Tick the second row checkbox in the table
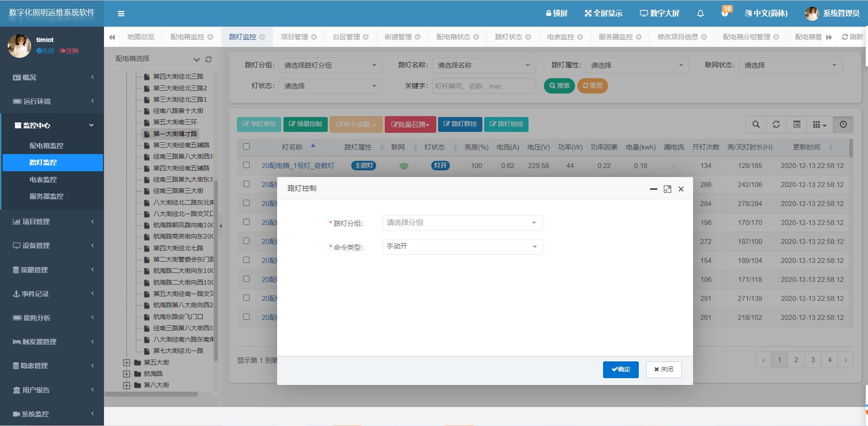This screenshot has height=426, width=868. click(246, 184)
